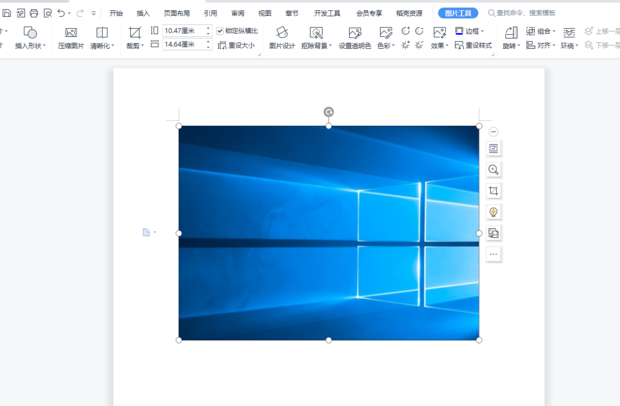Expand the 组合 group dropdown
620x406 pixels.
554,31
